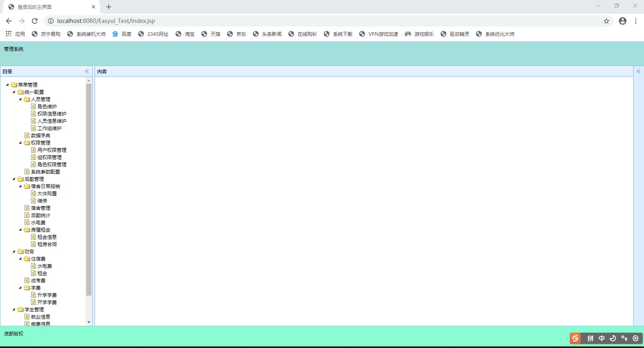Open the 工作组维护 tree item
The height and width of the screenshot is (348, 644).
[x=50, y=128]
